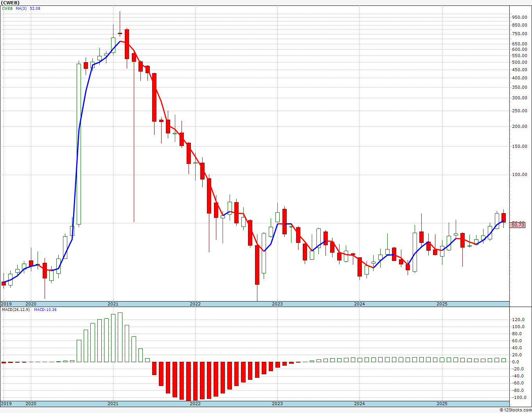
Task: Click the MA(3) indicator label
Action: click(22, 8)
